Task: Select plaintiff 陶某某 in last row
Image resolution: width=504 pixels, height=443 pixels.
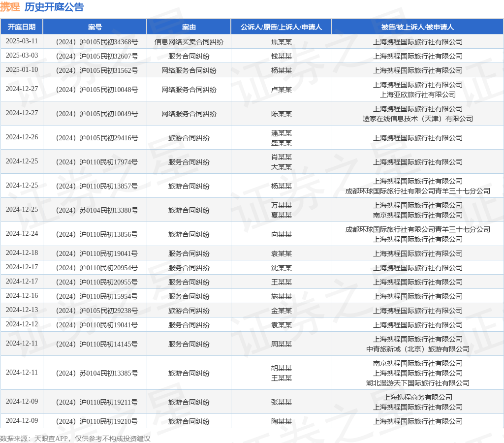Action: (x=281, y=421)
